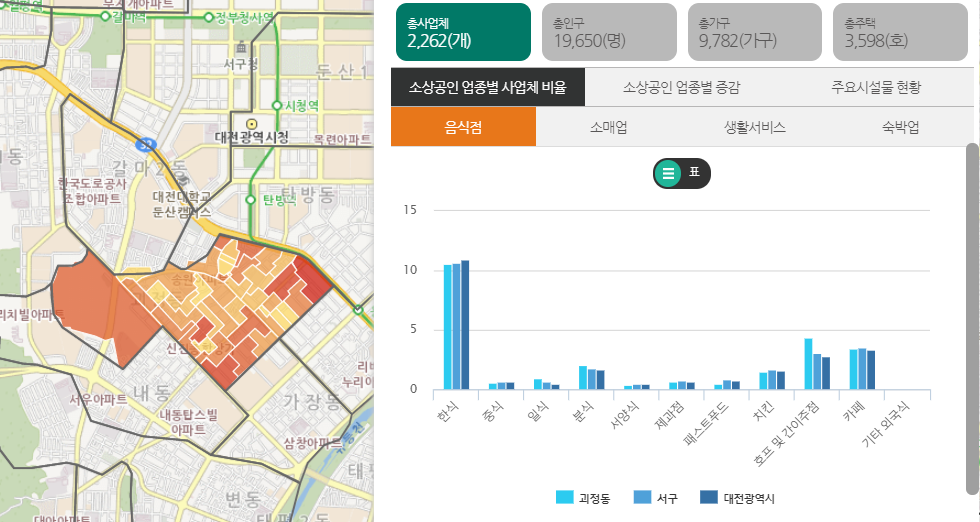Select the 생활서비스 category tab

(754, 127)
